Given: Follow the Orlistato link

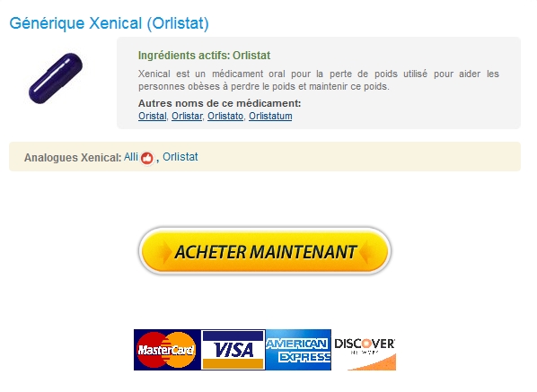Looking at the screenshot, I should 225,117.
